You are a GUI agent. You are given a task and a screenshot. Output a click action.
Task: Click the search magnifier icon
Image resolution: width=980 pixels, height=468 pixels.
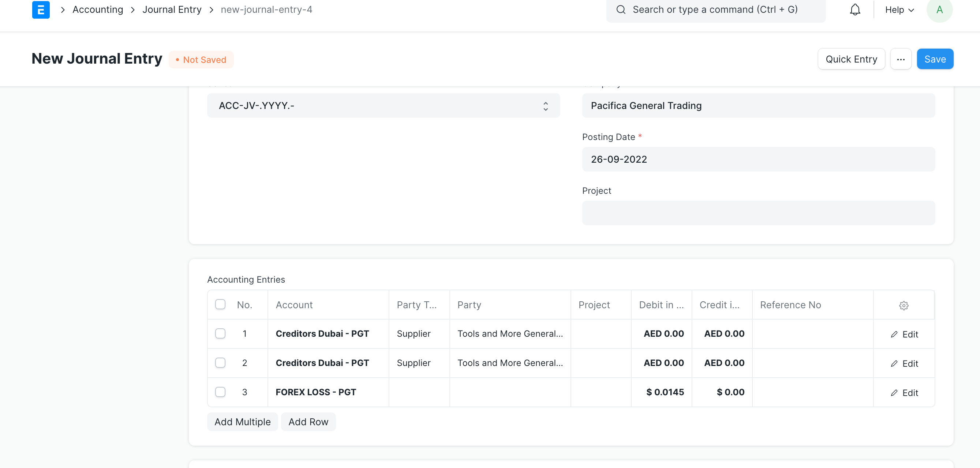pyautogui.click(x=621, y=10)
